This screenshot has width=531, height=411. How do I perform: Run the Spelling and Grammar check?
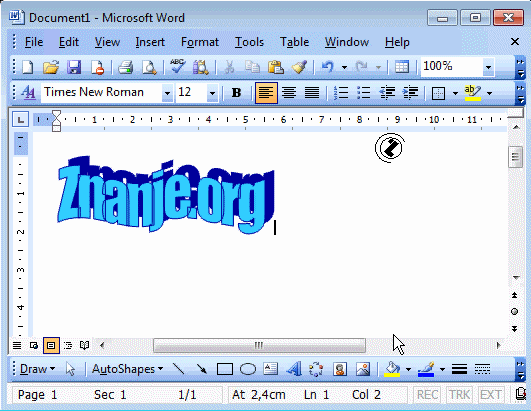(177, 66)
